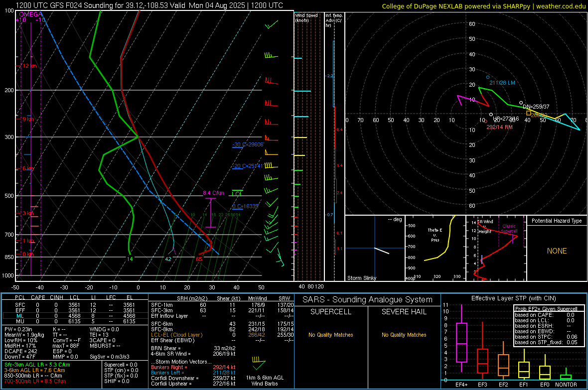
Task: Click the Potential Hazard Type heading
Action: (x=557, y=221)
